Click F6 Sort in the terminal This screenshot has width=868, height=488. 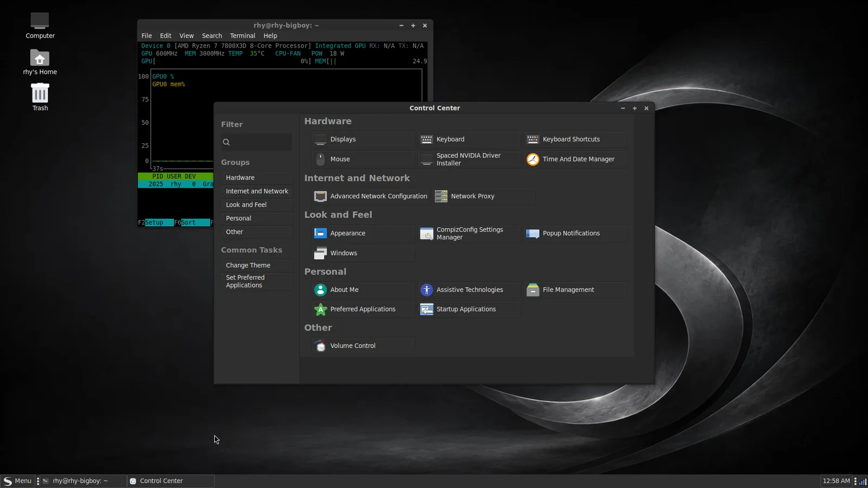[x=192, y=223]
